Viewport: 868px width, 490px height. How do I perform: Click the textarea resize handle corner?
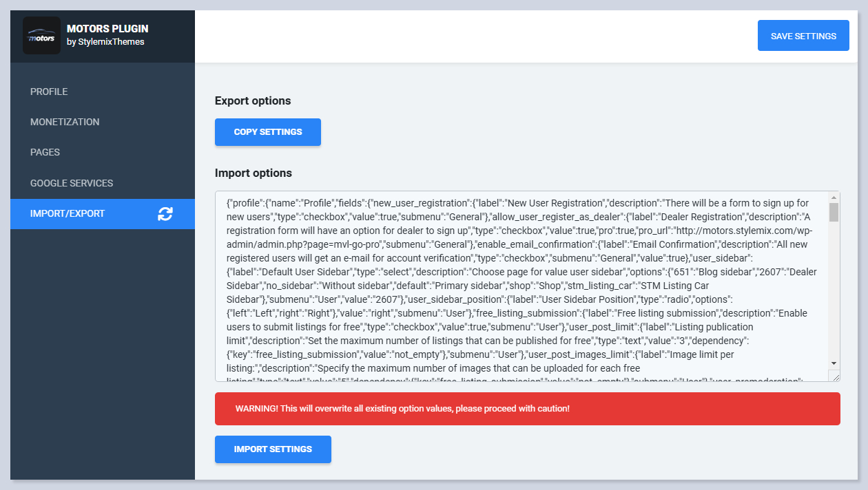pyautogui.click(x=836, y=376)
